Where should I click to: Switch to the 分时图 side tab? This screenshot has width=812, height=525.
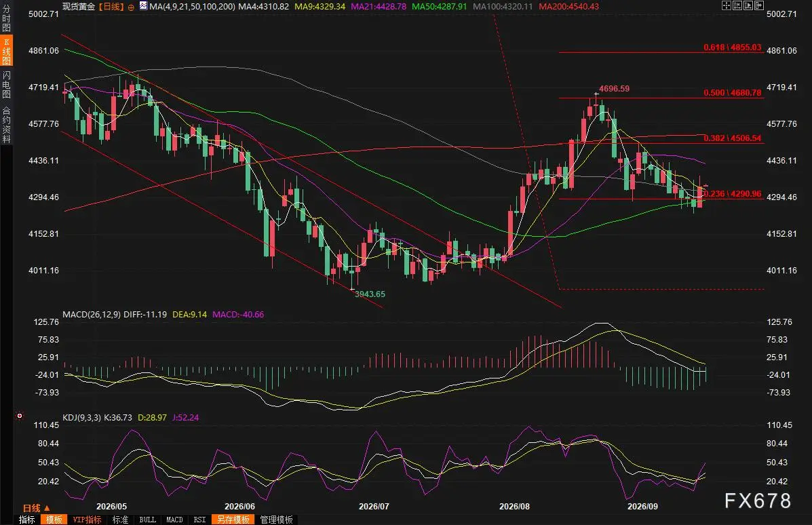(6, 19)
